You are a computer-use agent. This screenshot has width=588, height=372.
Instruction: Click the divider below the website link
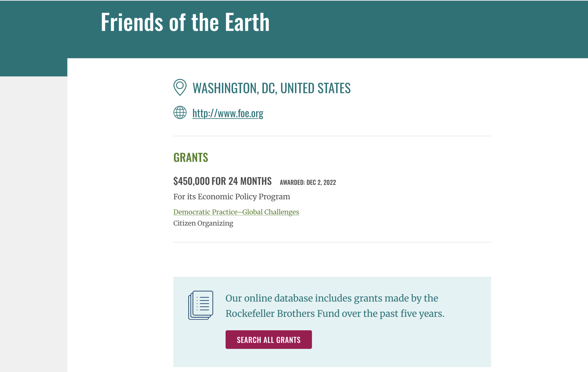coord(332,136)
